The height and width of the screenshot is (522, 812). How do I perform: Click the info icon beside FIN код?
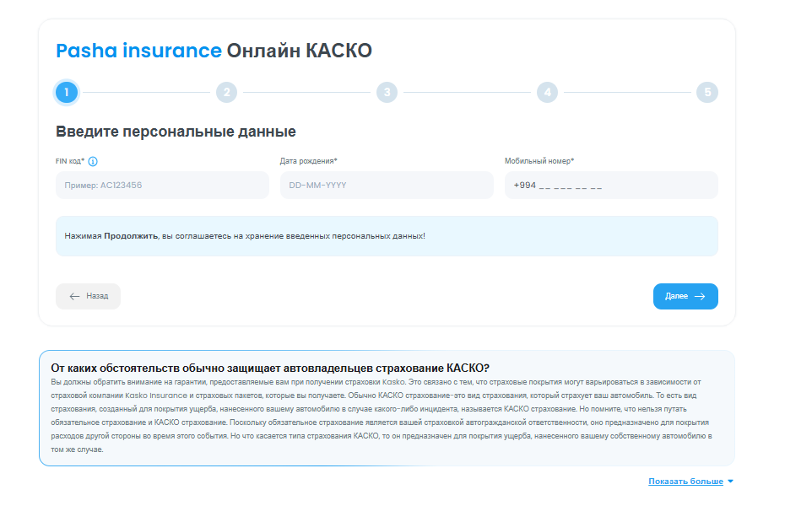tap(93, 162)
